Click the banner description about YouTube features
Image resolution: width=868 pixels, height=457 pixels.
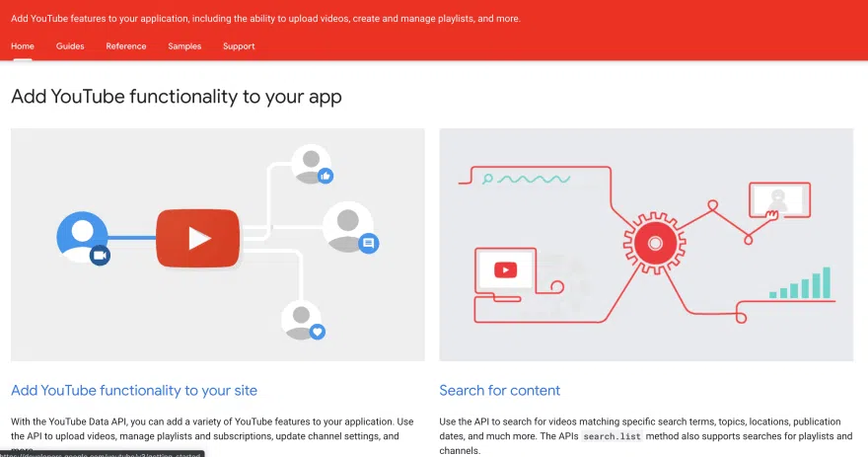[x=265, y=19]
